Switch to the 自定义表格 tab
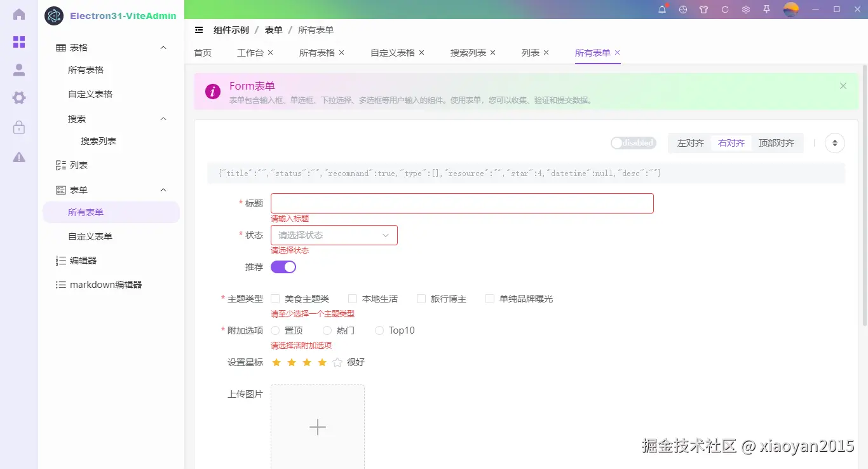The height and width of the screenshot is (469, 868). (x=393, y=53)
